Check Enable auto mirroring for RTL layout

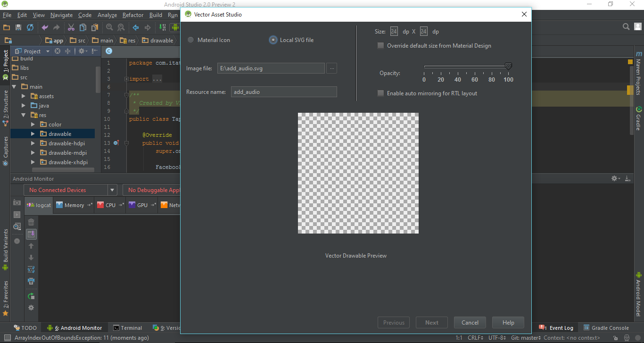pyautogui.click(x=381, y=93)
